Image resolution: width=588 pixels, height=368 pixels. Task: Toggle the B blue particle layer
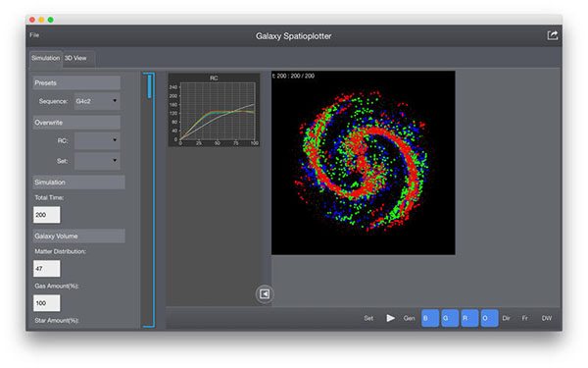pos(430,318)
